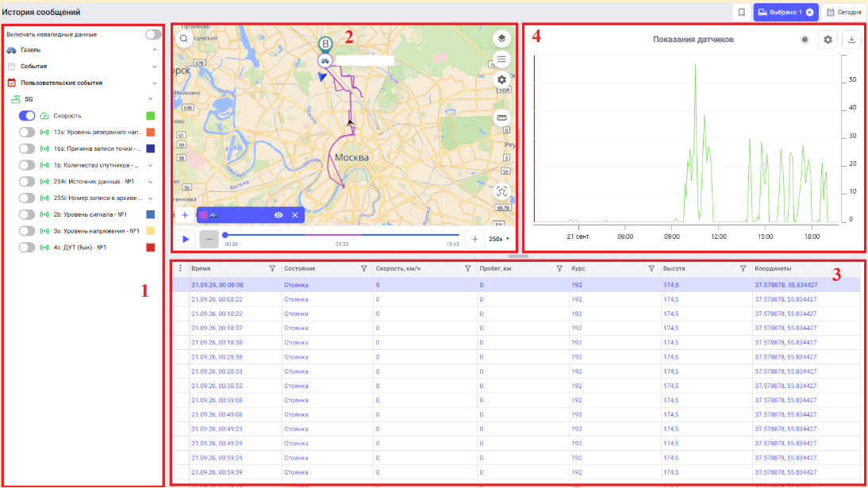
Task: Select row 21.09.26, 00:59:39
Action: (x=516, y=472)
